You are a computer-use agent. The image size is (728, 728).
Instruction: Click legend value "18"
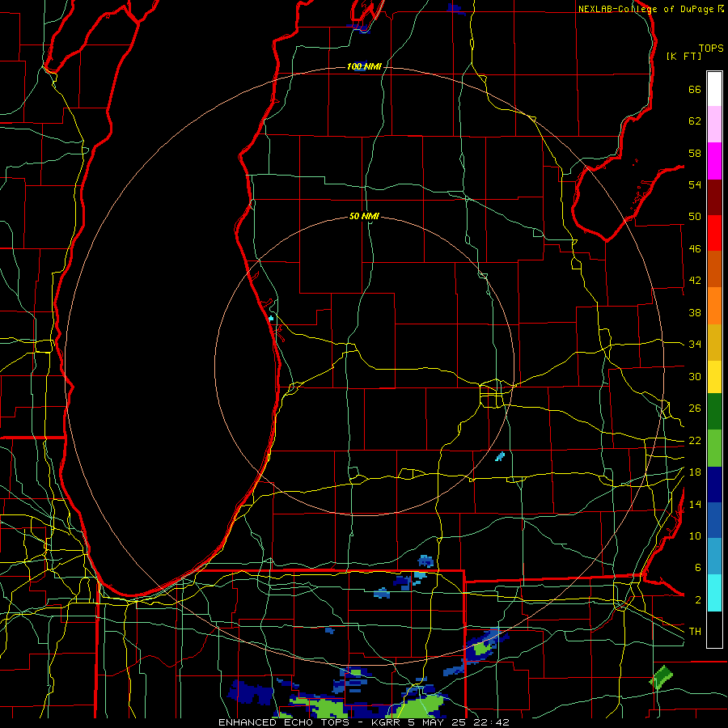click(x=695, y=472)
